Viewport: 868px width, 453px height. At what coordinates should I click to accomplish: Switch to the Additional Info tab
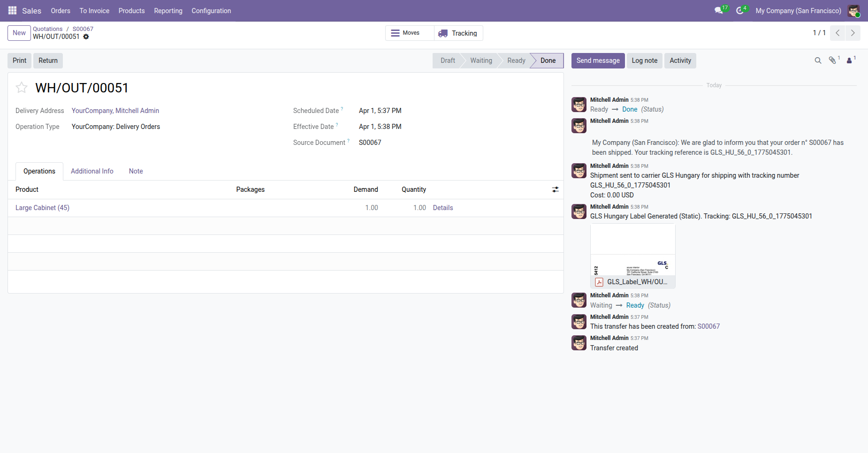[92, 171]
